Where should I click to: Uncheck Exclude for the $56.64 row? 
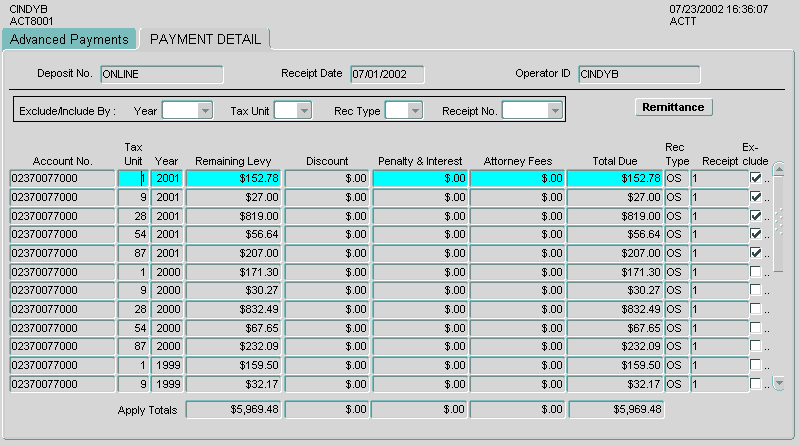(x=756, y=234)
